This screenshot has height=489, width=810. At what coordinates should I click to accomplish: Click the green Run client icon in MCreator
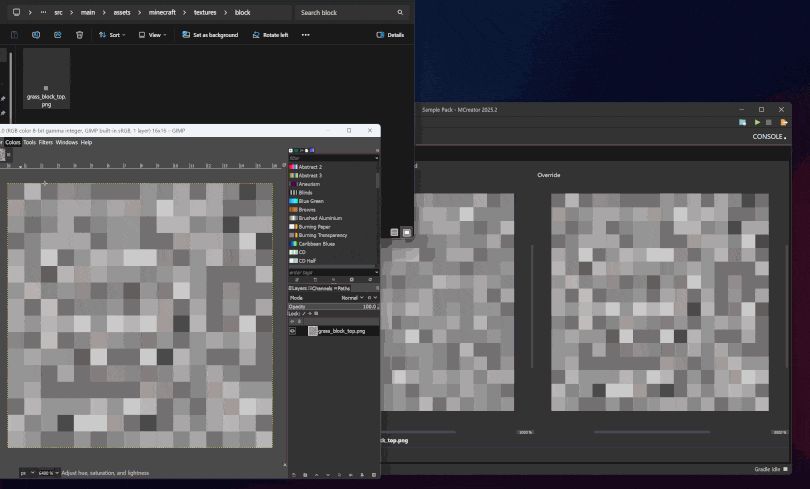[757, 122]
